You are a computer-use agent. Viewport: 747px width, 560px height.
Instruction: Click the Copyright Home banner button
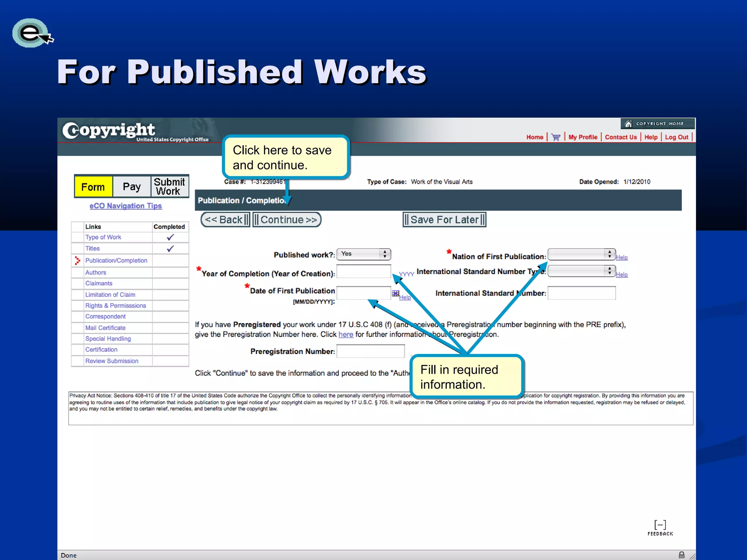tap(658, 124)
